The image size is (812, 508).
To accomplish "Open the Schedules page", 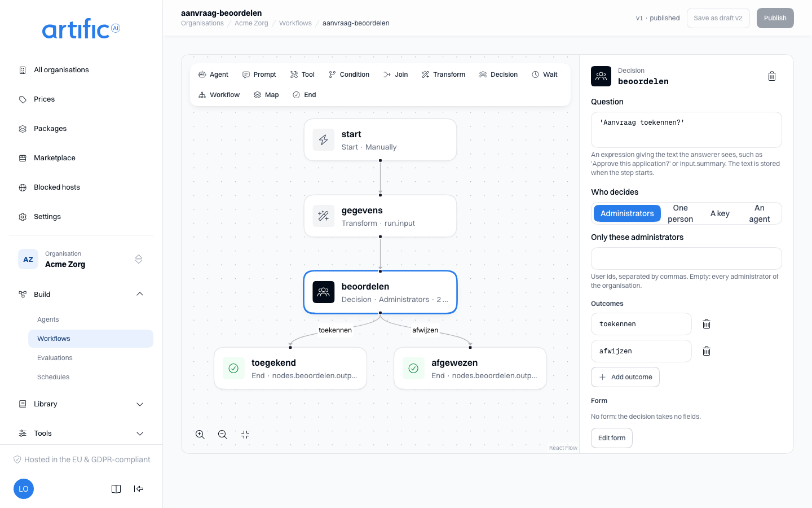I will pyautogui.click(x=91, y=377).
